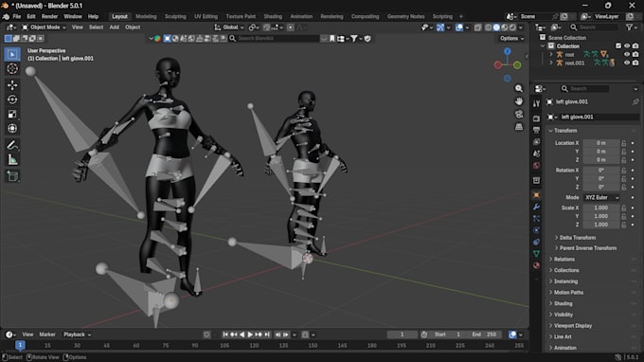
Task: Open the Object Data green triangle tab
Action: (536, 254)
